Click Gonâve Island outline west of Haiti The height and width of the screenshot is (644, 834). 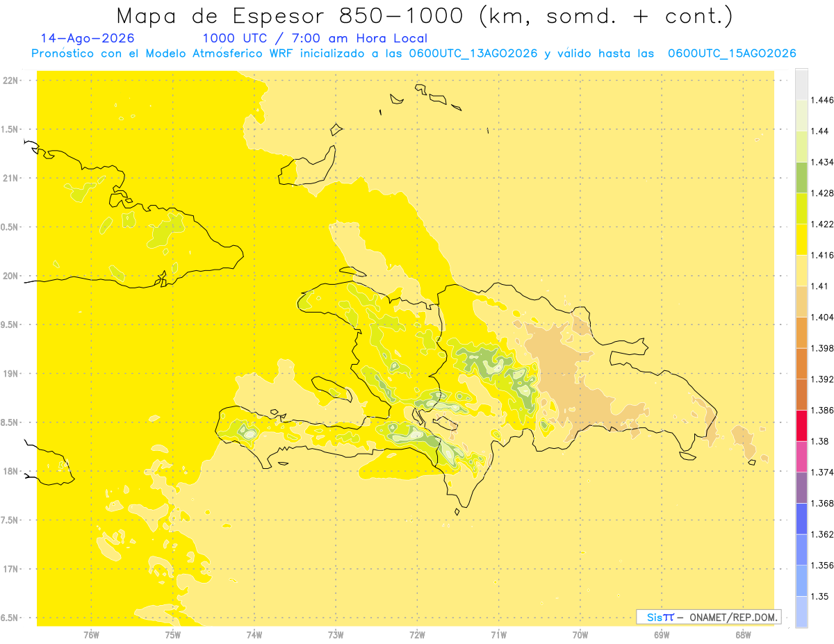coord(332,388)
